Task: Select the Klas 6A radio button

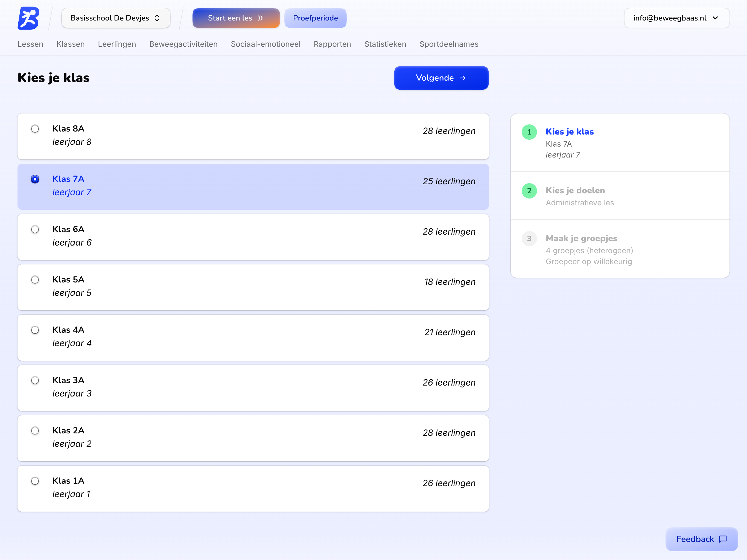Action: point(35,230)
